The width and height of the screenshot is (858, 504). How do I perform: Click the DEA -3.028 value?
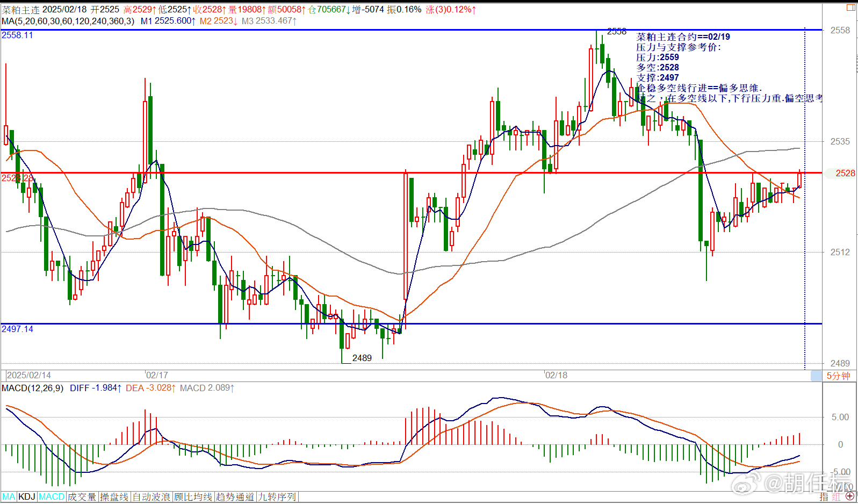(x=151, y=388)
